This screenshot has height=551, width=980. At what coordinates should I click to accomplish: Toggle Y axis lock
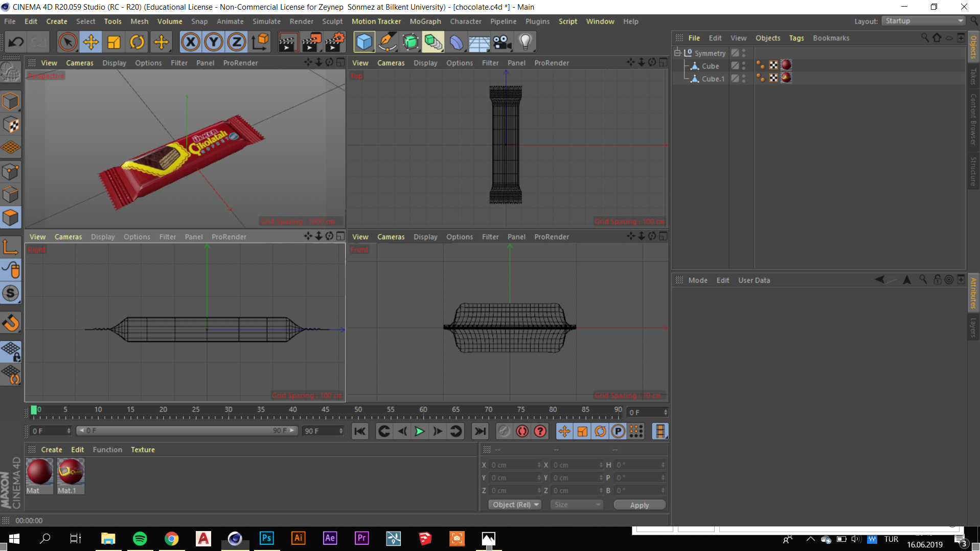coord(214,42)
